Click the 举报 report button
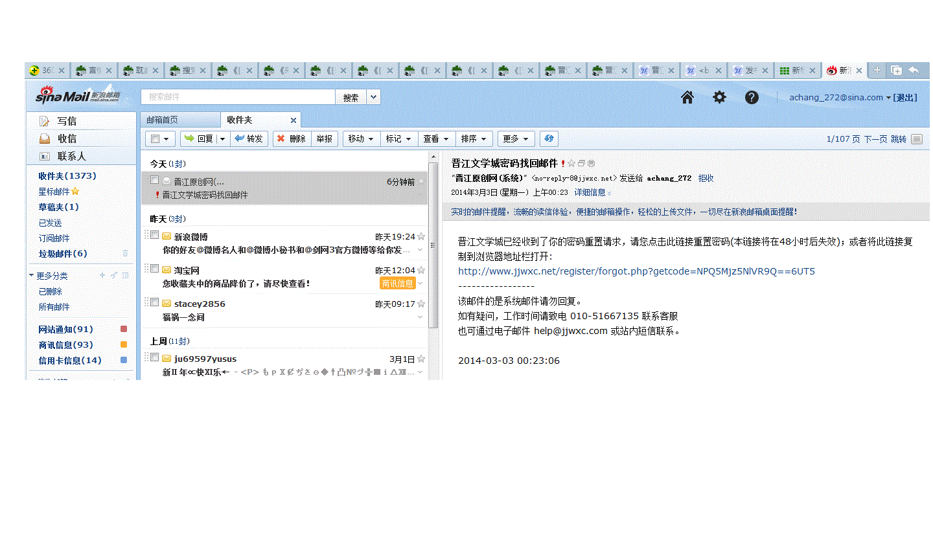 click(324, 139)
